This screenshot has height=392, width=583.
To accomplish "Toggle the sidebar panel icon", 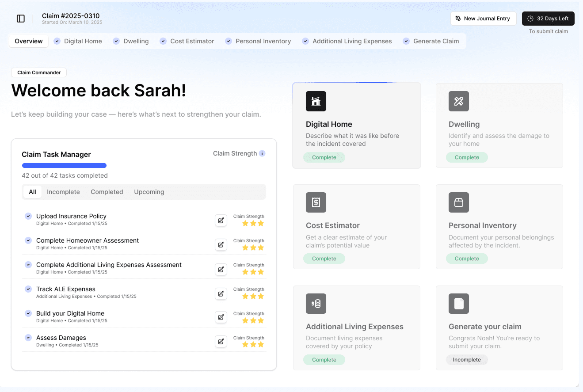I will pos(21,19).
